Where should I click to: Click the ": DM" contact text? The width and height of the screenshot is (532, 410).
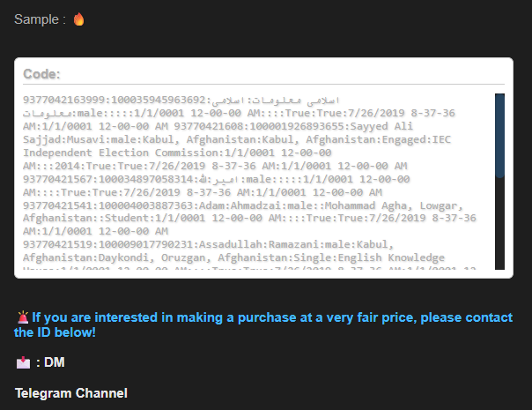click(x=50, y=362)
